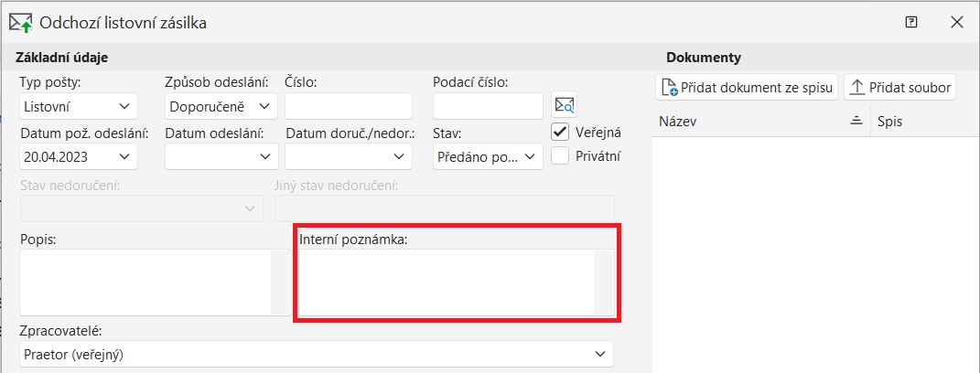Click into the Interní poznámka text area
Viewport: 980px width, 373px height.
tap(447, 283)
